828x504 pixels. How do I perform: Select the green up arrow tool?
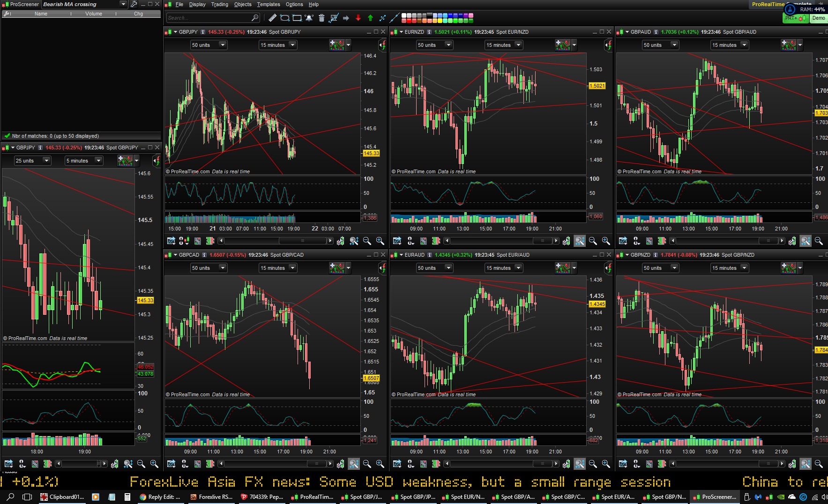pos(370,18)
